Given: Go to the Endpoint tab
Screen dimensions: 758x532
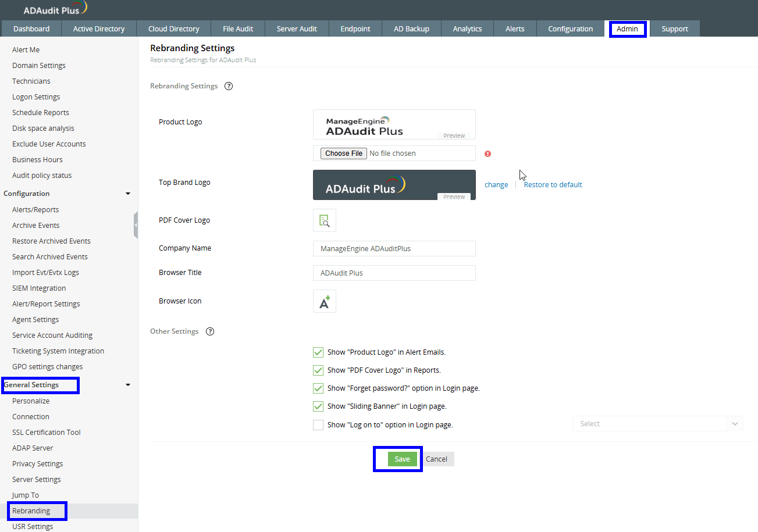Looking at the screenshot, I should (355, 28).
